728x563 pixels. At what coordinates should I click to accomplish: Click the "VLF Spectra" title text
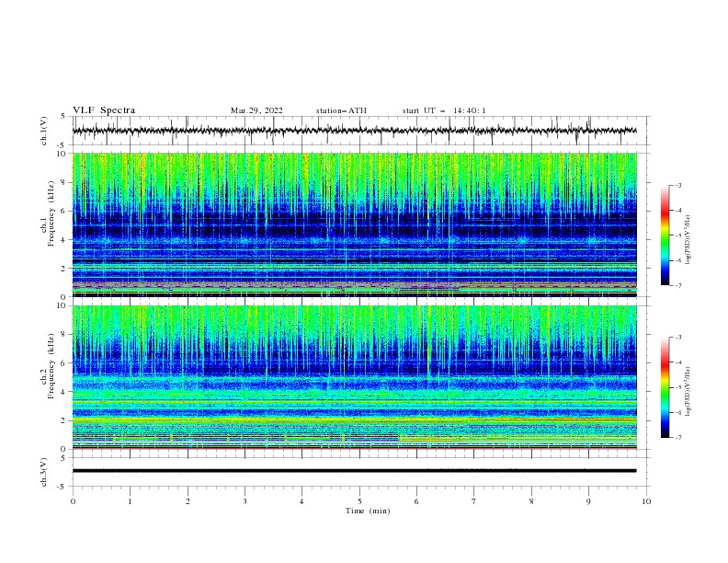click(104, 110)
